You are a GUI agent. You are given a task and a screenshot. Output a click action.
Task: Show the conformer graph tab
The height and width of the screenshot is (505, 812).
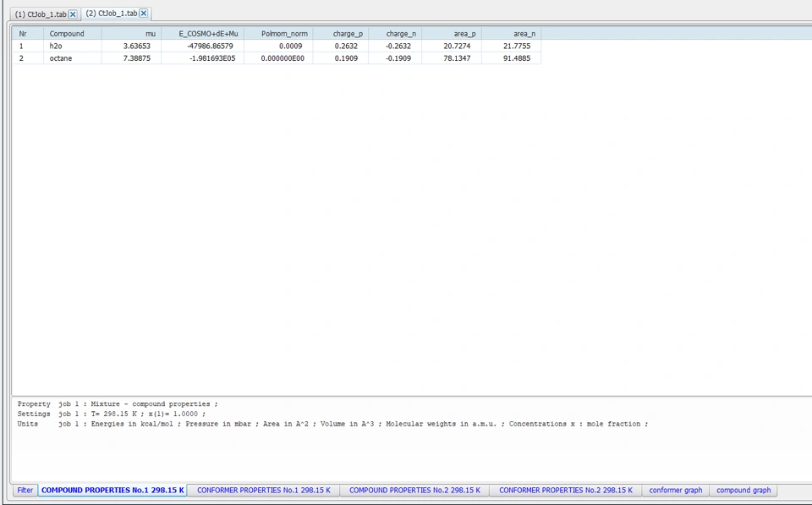675,491
